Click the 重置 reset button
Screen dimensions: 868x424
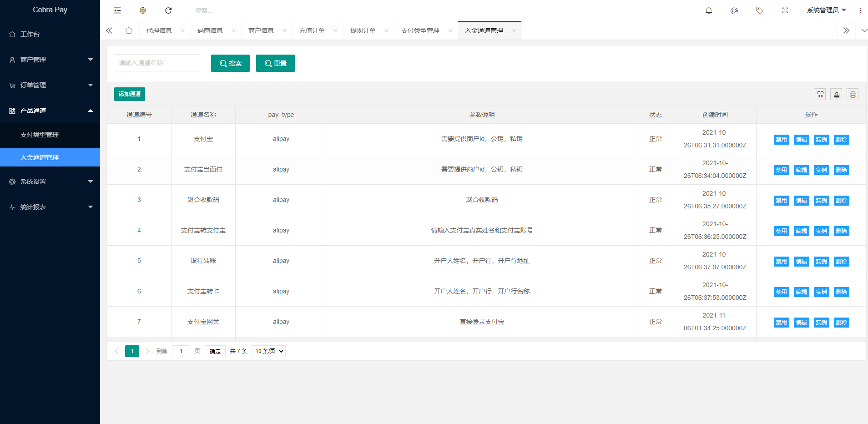(275, 63)
